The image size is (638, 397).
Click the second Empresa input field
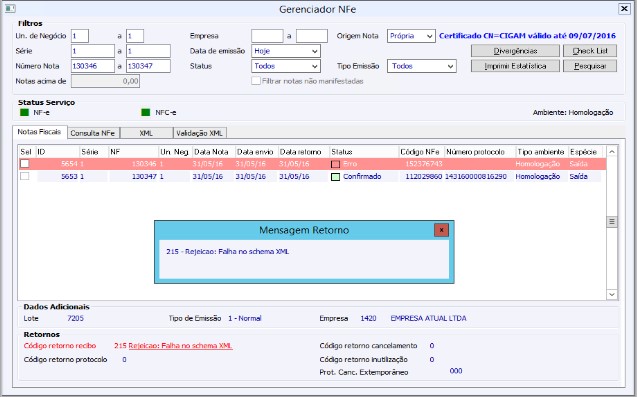pyautogui.click(x=312, y=36)
